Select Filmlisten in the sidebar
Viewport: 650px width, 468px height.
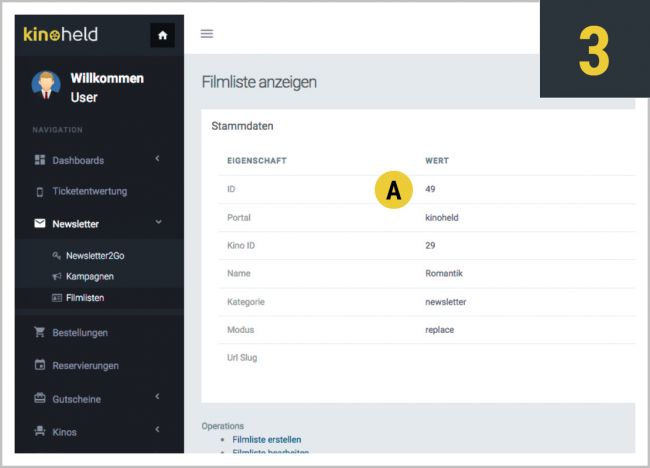[85, 298]
